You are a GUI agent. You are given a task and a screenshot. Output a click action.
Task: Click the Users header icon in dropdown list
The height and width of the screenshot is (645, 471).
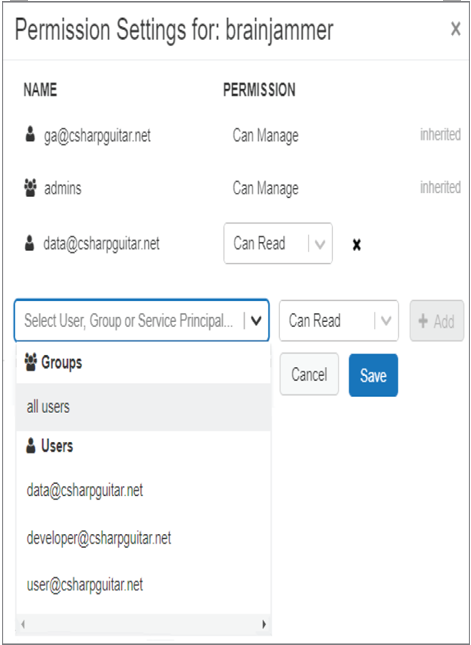pyautogui.click(x=31, y=445)
